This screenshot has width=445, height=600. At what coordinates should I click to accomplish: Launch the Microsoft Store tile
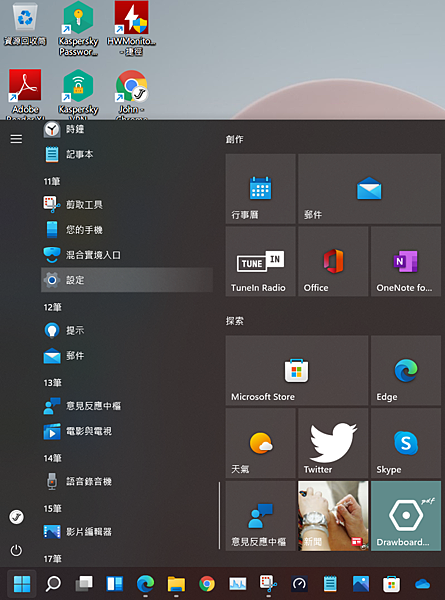coord(297,370)
